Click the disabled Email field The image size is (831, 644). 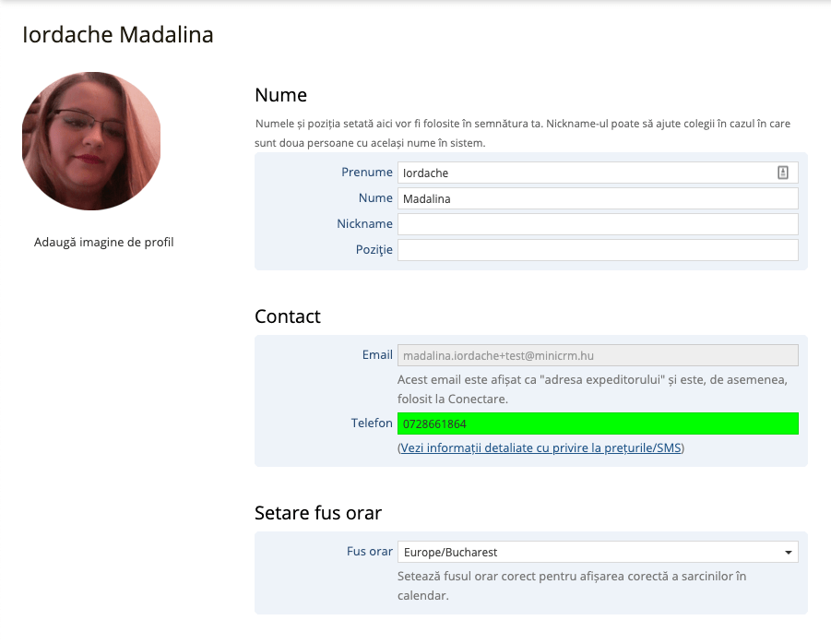coord(598,355)
